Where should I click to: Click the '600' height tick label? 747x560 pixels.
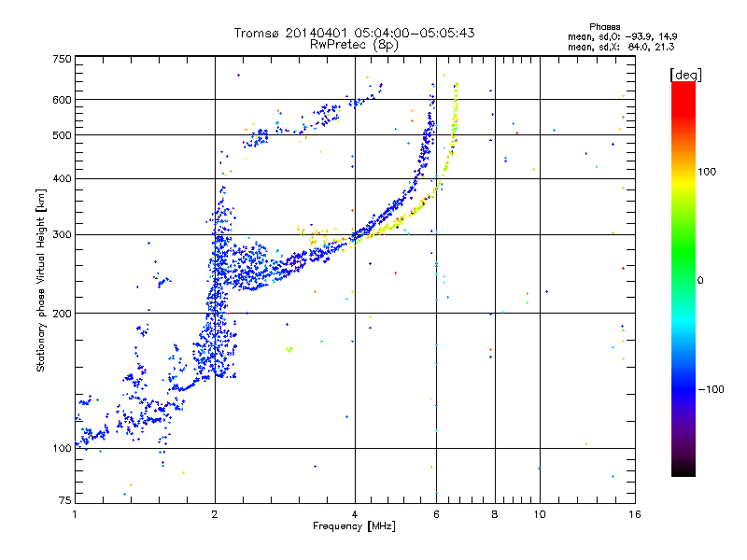(x=62, y=100)
